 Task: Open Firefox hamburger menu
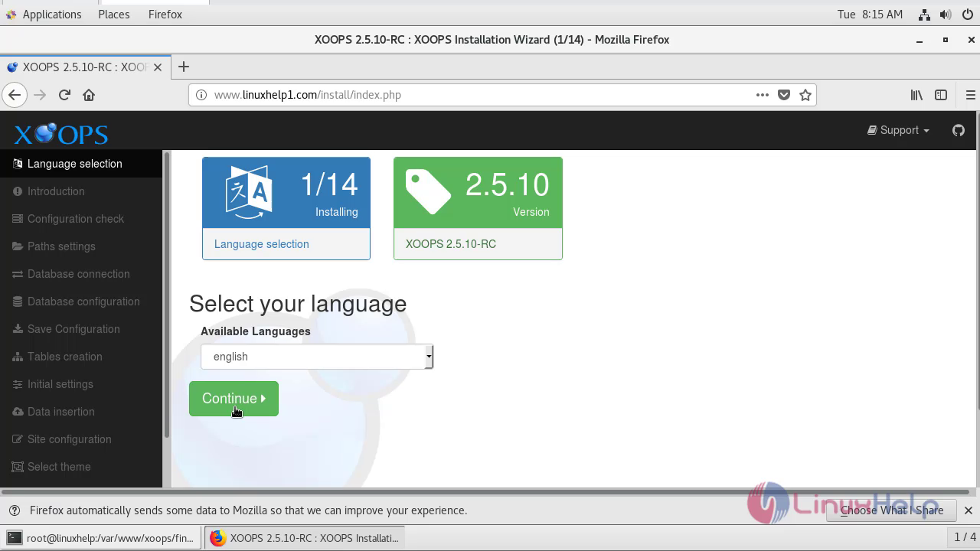tap(970, 95)
